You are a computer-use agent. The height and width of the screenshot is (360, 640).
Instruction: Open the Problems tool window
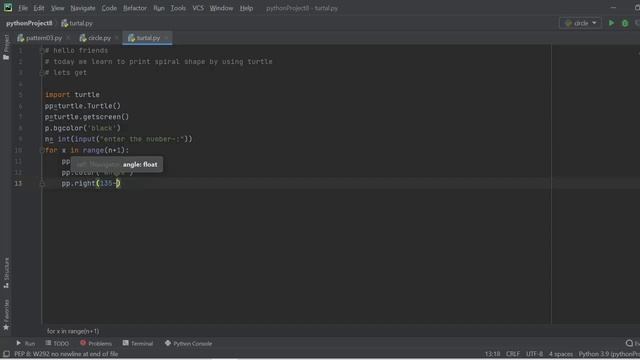click(96, 344)
